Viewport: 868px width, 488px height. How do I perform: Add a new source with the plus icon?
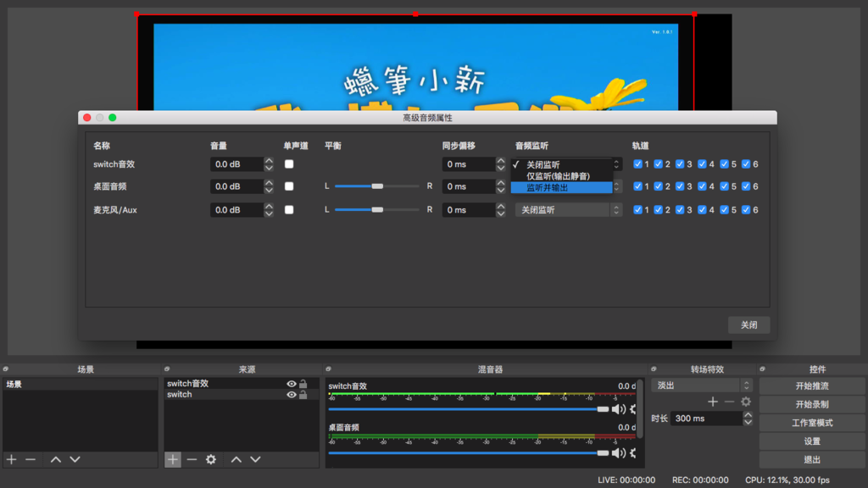[175, 460]
